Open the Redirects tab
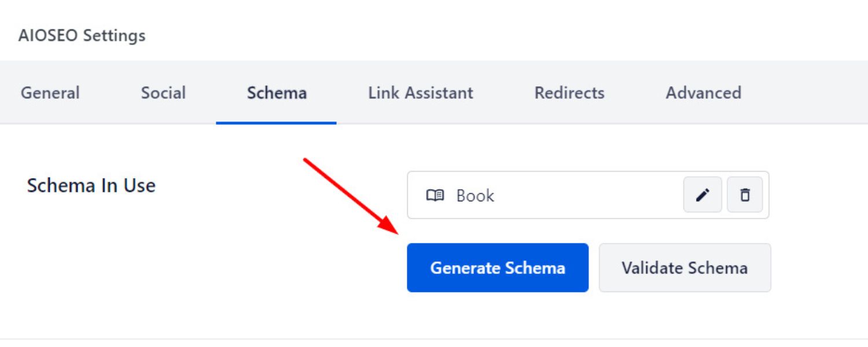The width and height of the screenshot is (868, 347). click(569, 93)
